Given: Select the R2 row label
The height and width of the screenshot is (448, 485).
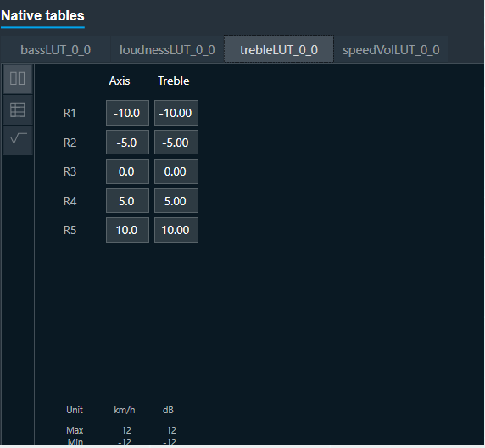Looking at the screenshot, I should [70, 143].
